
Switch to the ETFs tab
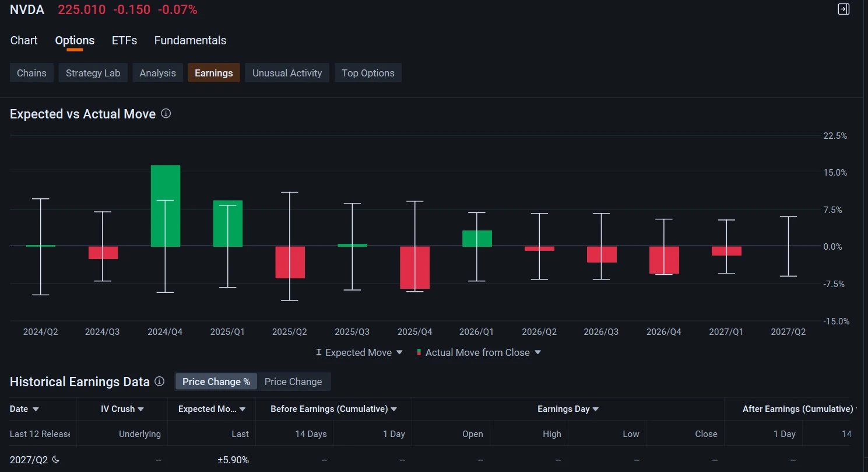pos(124,40)
